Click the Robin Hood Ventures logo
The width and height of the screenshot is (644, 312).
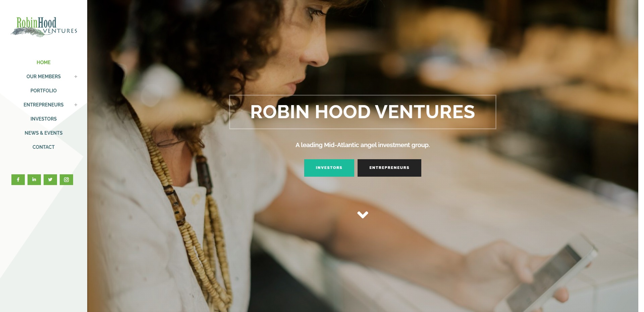44,27
